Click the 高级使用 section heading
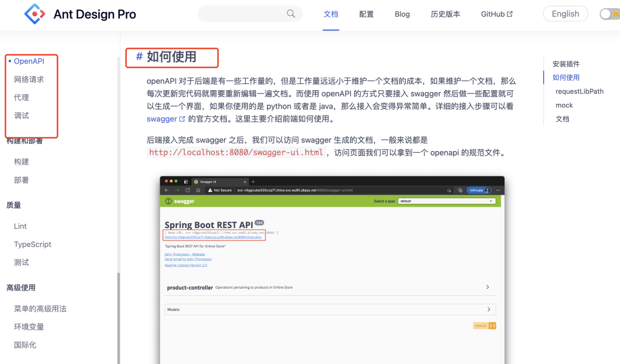 coord(21,288)
